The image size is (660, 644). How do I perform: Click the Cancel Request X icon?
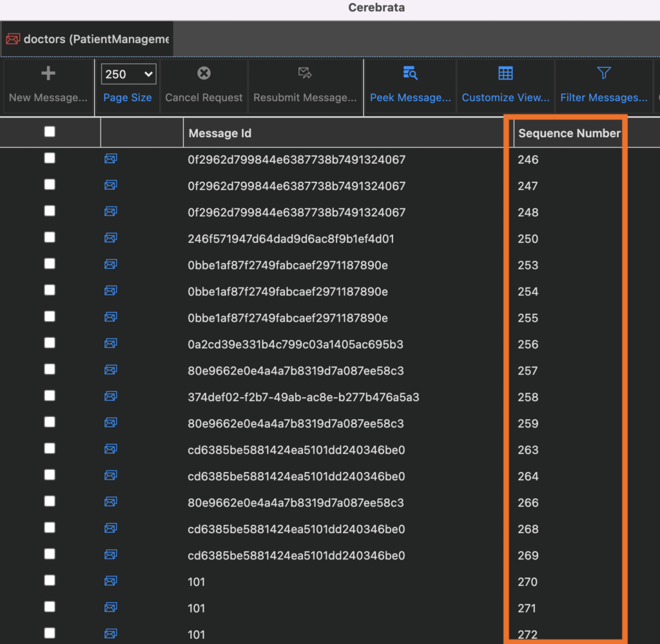pyautogui.click(x=204, y=73)
